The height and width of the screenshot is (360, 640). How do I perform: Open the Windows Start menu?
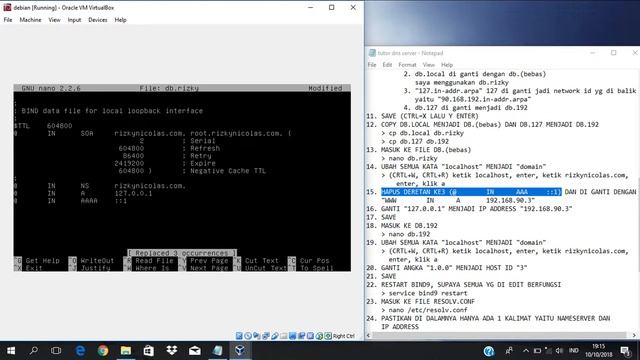coord(11,351)
